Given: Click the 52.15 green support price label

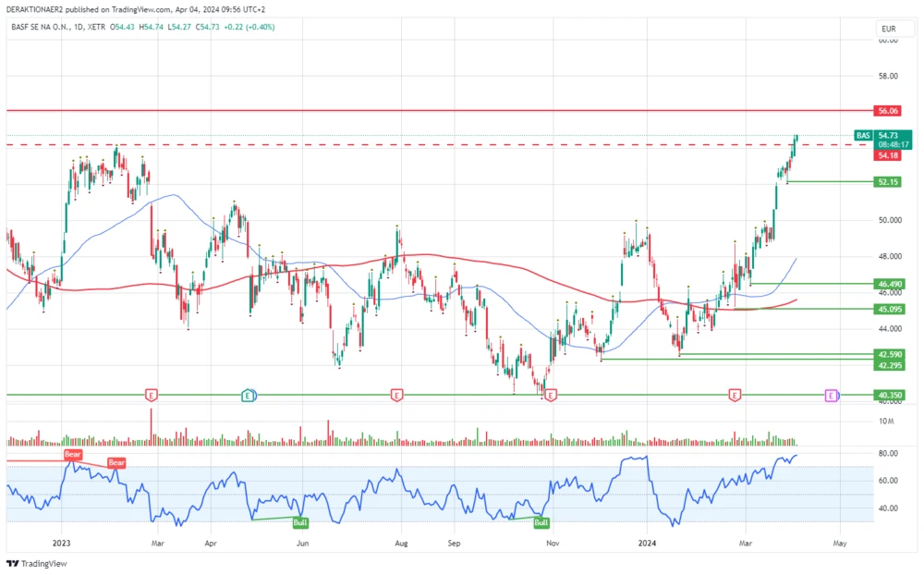Looking at the screenshot, I should click(x=886, y=182).
